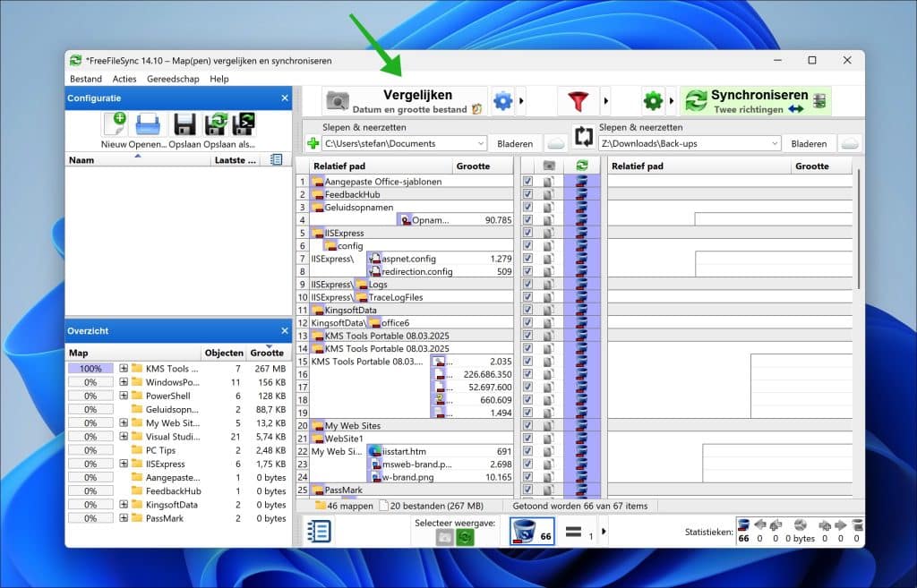Click the right file list vertical scrollbar
The width and height of the screenshot is (917, 588).
pyautogui.click(x=858, y=234)
